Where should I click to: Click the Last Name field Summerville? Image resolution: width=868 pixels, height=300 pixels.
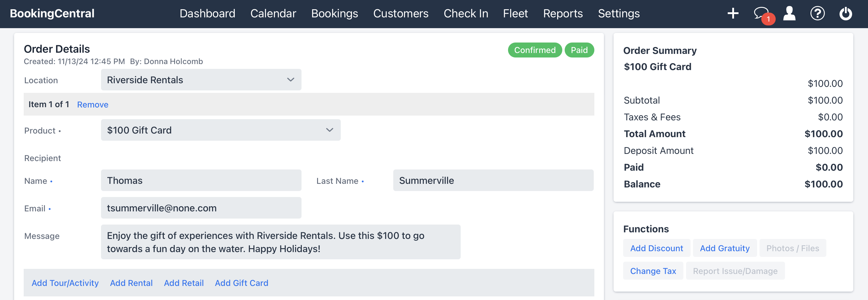493,181
